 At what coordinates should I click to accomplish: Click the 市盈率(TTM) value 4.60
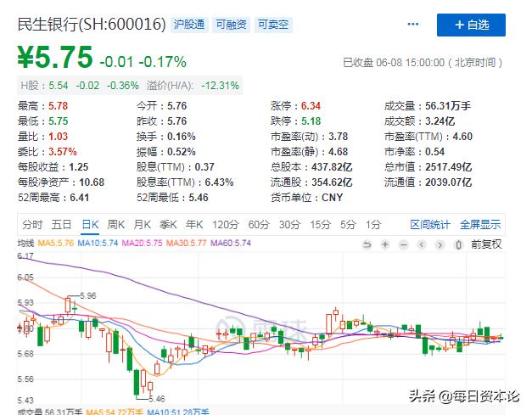(462, 137)
